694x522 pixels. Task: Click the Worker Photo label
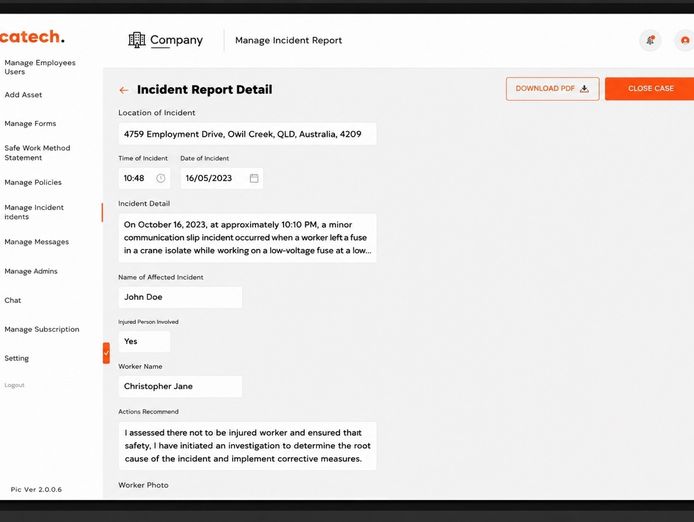pos(143,485)
